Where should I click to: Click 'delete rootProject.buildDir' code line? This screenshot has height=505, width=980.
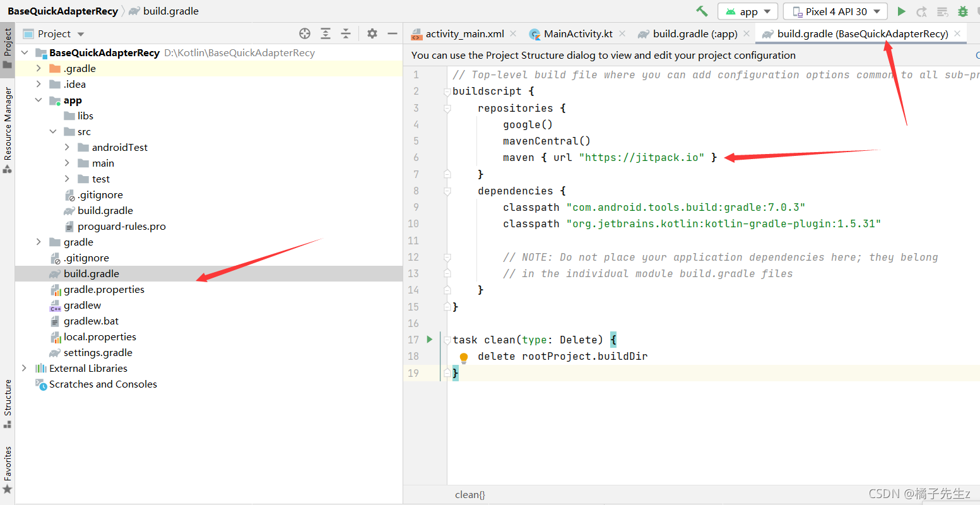tap(562, 356)
